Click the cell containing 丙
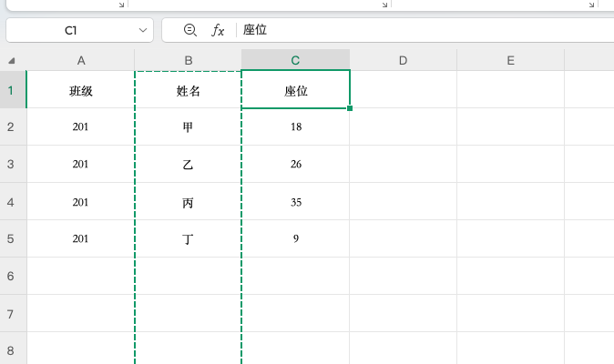Image resolution: width=614 pixels, height=364 pixels. [189, 202]
